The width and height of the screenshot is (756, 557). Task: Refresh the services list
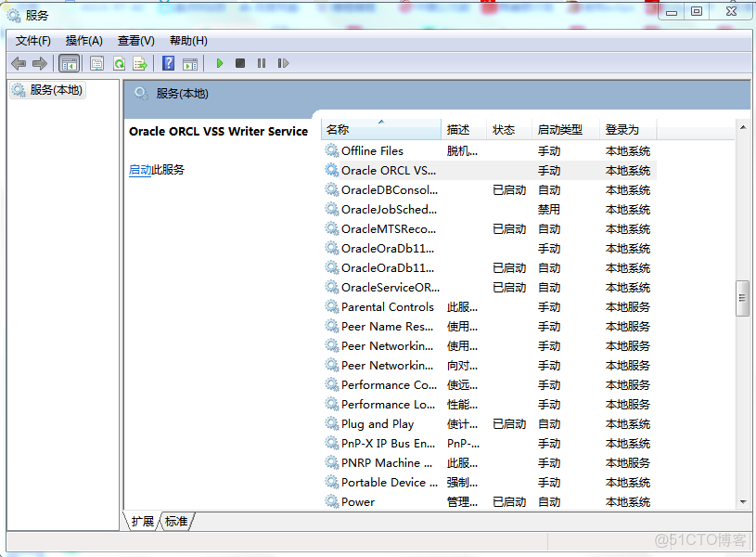click(119, 63)
